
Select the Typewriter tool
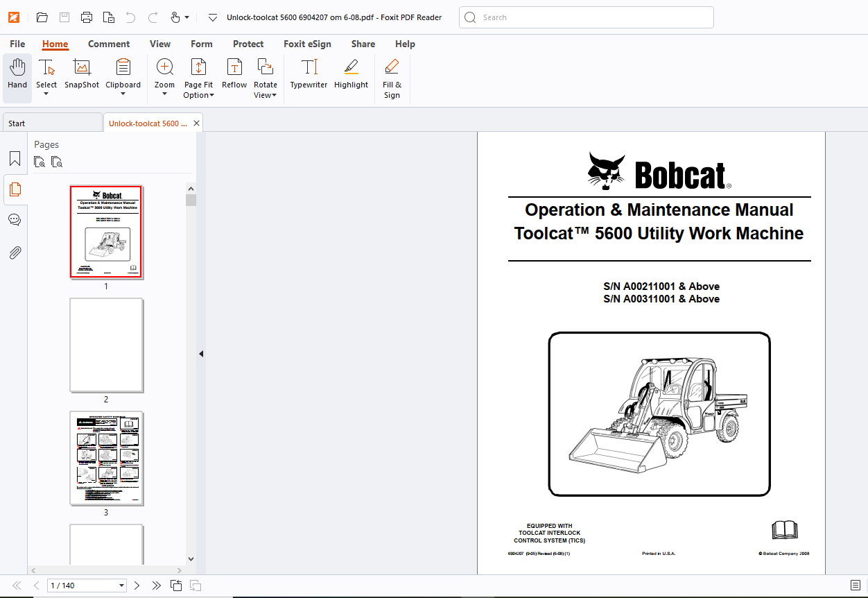click(309, 75)
